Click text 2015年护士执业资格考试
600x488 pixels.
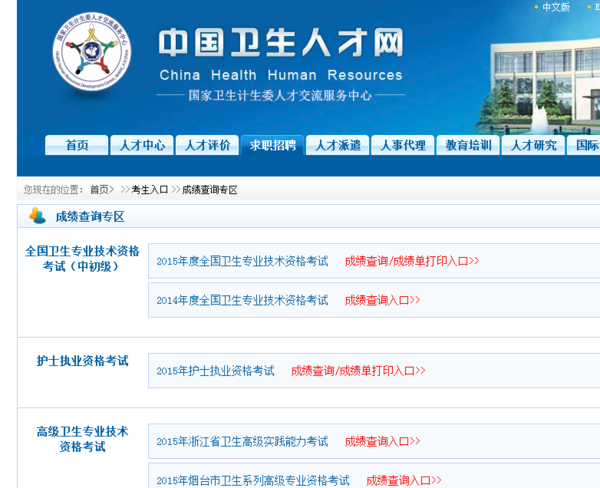(x=215, y=370)
